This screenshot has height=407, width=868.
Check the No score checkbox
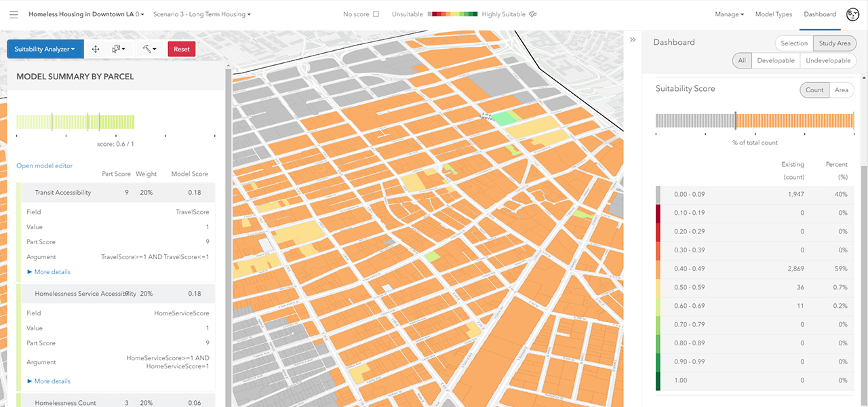click(376, 14)
